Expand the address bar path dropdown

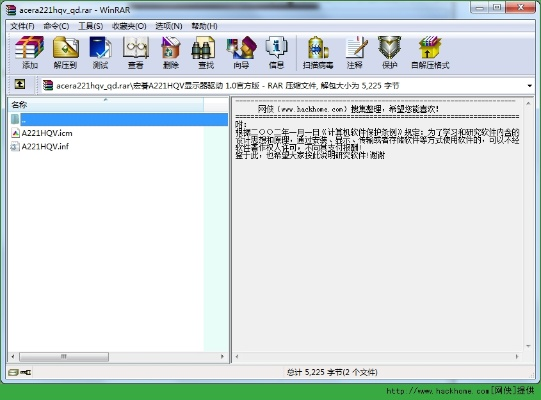point(530,86)
